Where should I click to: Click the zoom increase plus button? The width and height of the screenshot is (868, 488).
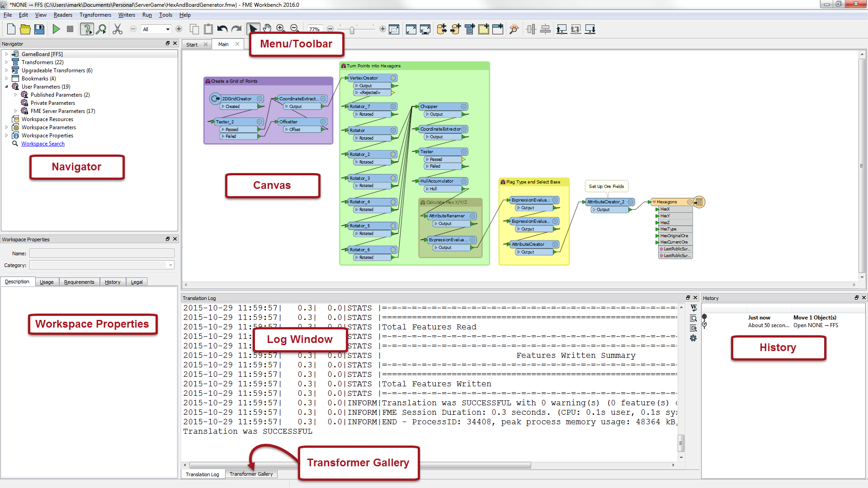[382, 29]
